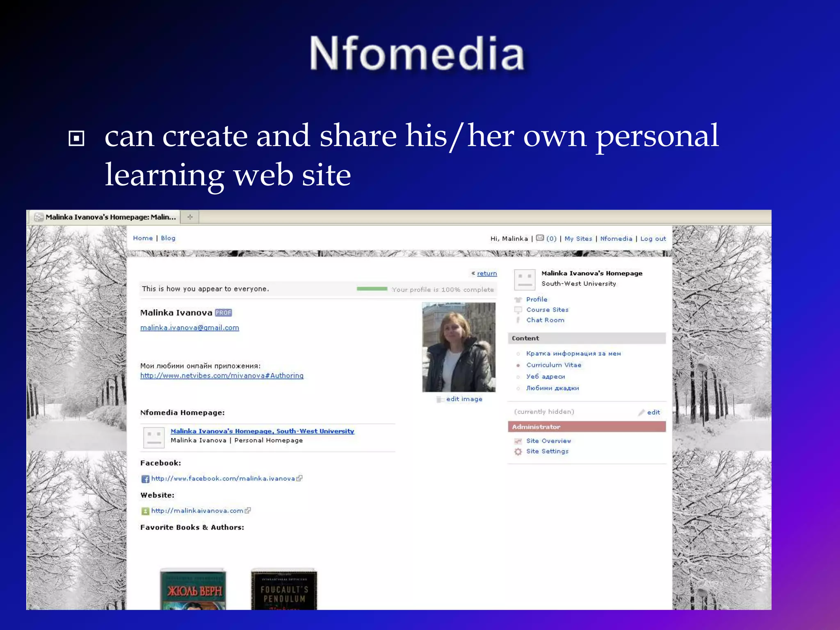Open Malinka Ivanova's Homepage, South-West University link
840x630 pixels.
point(262,431)
